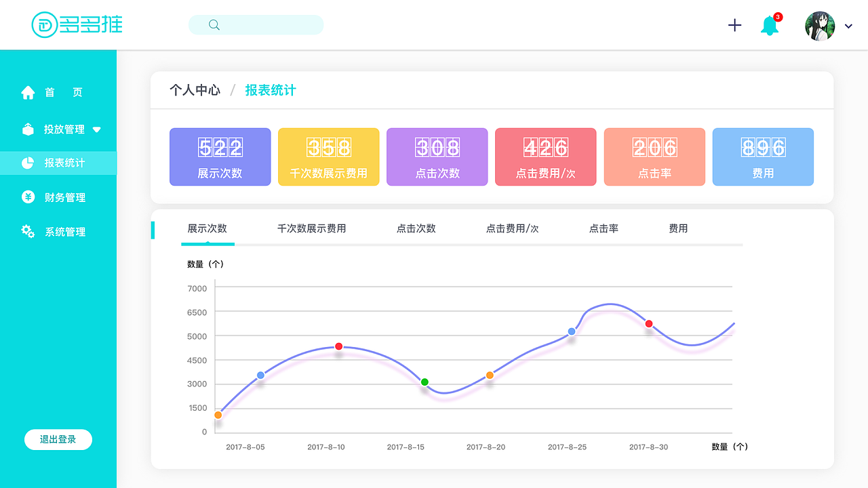This screenshot has width=868, height=488.
Task: Click the red data point near 2017-8-10
Action: coord(339,346)
